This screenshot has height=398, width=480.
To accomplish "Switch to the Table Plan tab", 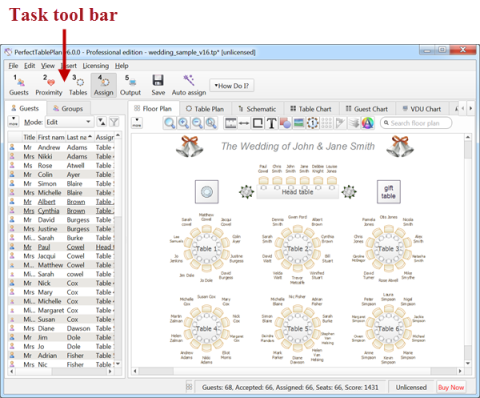I will (205, 109).
